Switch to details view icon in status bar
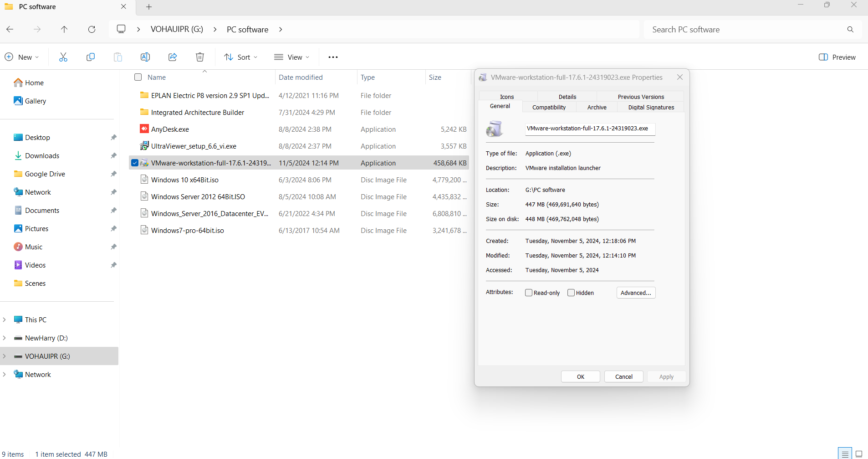 point(845,454)
